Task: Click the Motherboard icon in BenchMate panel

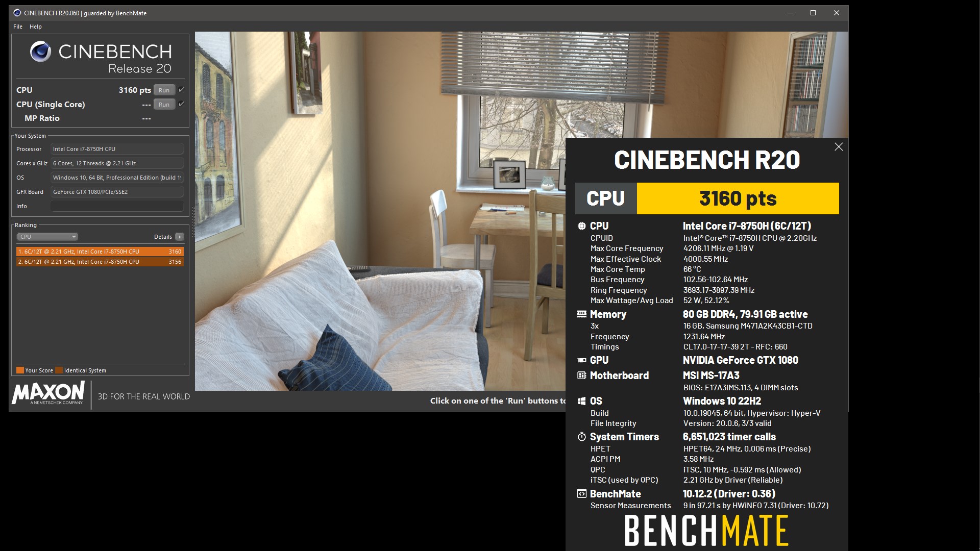Action: click(x=581, y=375)
